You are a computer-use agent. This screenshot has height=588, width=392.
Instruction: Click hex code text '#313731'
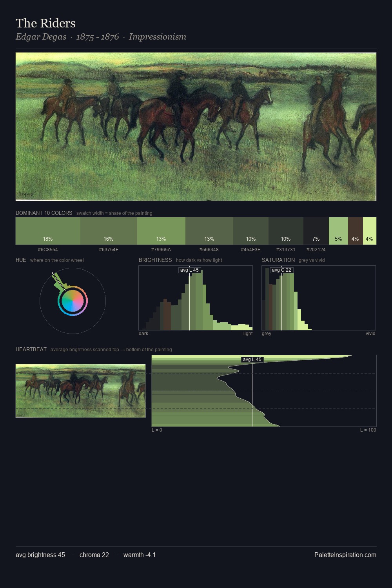point(286,250)
